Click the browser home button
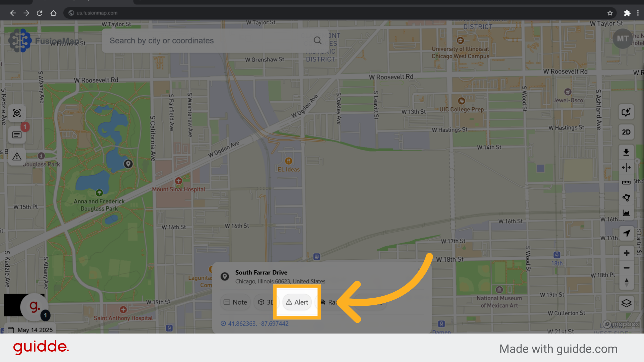The width and height of the screenshot is (644, 362). 53,13
